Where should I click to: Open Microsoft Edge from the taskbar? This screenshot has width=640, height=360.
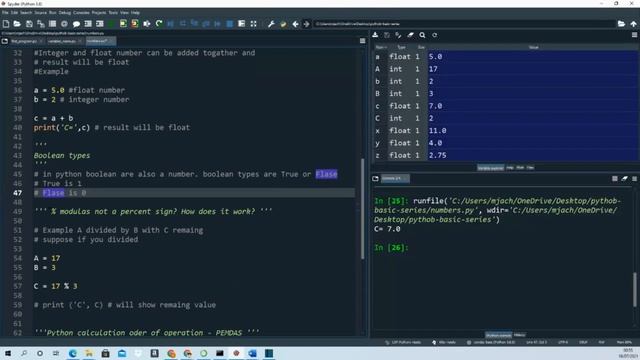(x=73, y=353)
